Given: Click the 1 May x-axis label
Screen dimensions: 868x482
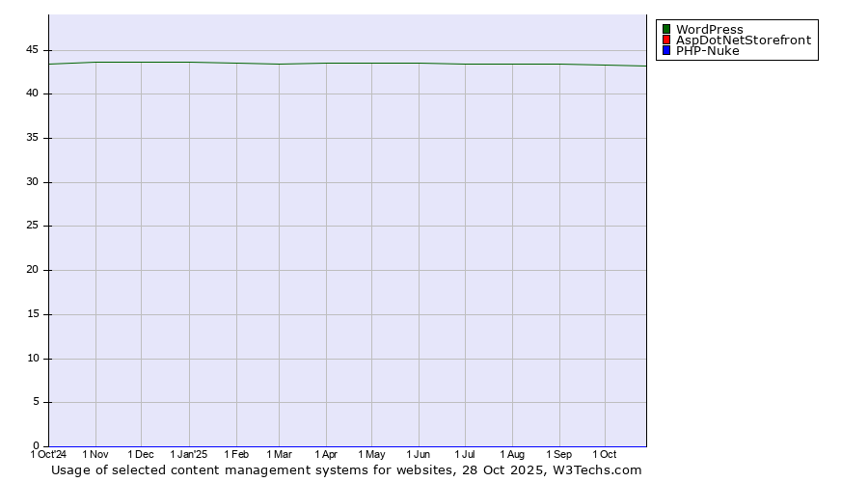Looking at the screenshot, I should click(x=371, y=454).
